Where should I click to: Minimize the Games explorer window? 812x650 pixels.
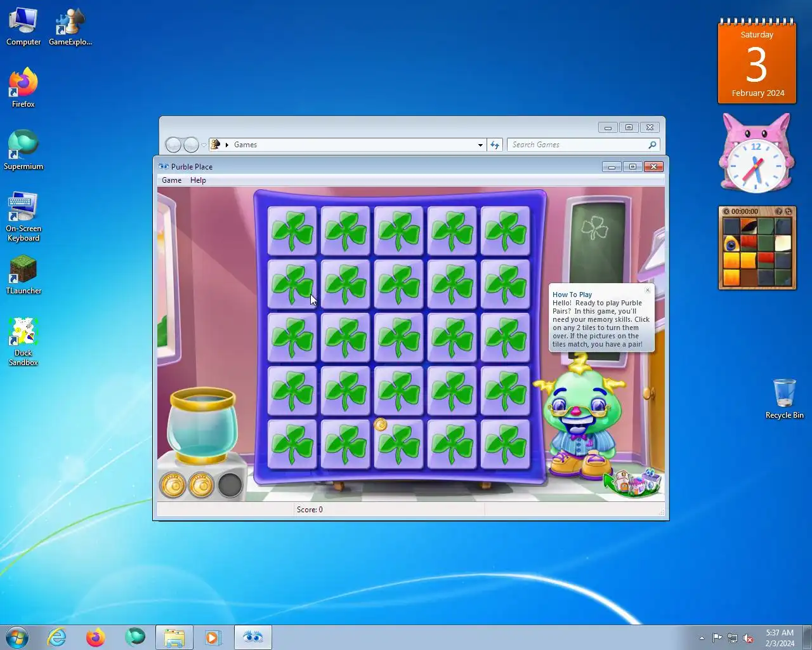point(608,128)
